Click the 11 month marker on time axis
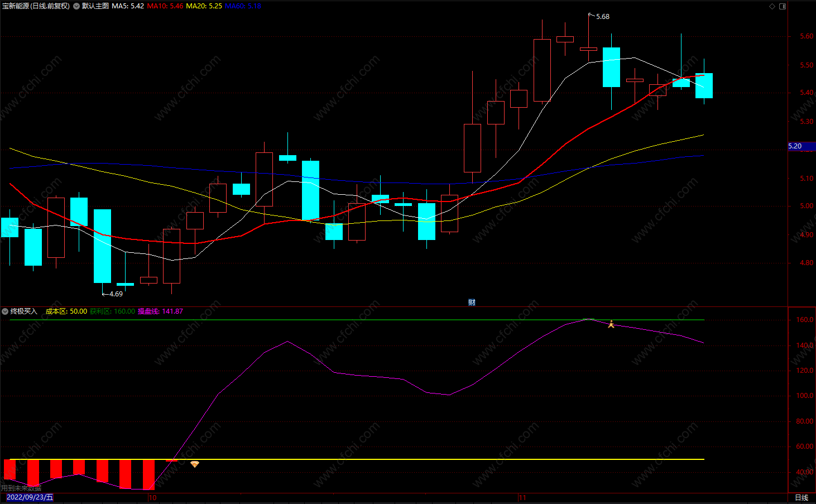The height and width of the screenshot is (504, 816). 522,497
